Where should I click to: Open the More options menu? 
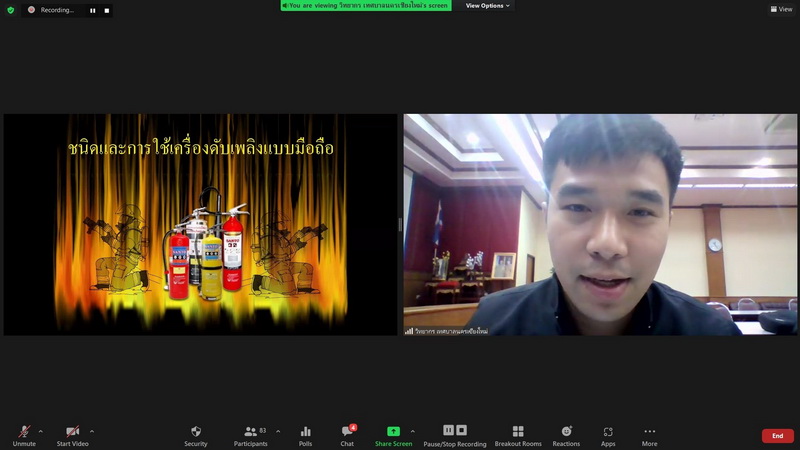tap(650, 435)
